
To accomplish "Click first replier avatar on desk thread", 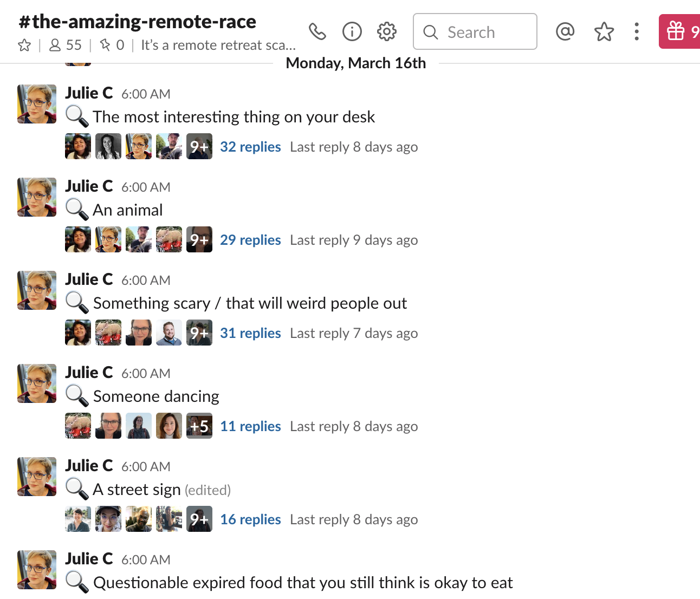I will pyautogui.click(x=78, y=146).
